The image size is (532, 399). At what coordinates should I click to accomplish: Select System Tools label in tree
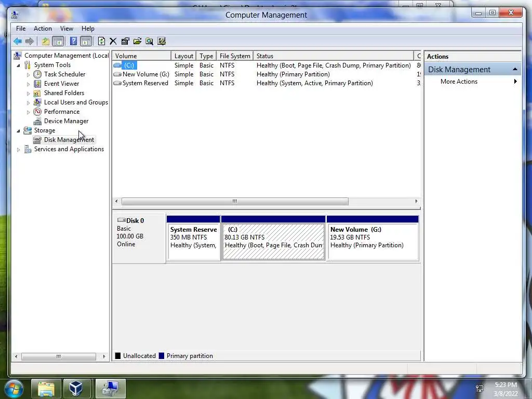[52, 65]
